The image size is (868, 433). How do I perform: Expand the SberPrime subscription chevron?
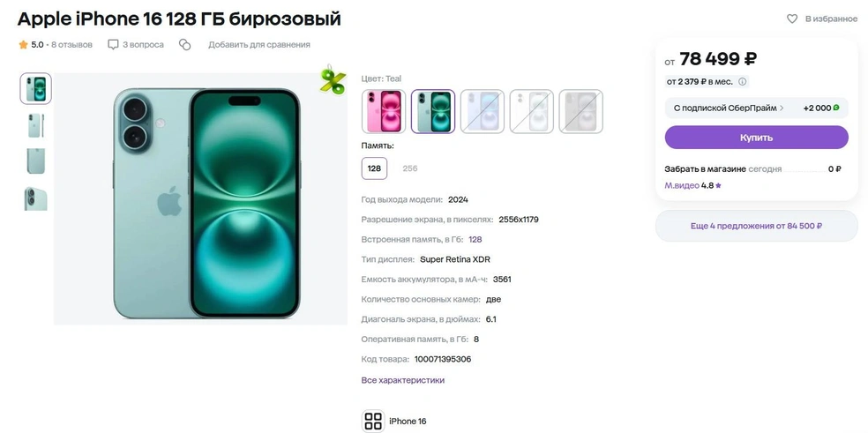tap(782, 108)
